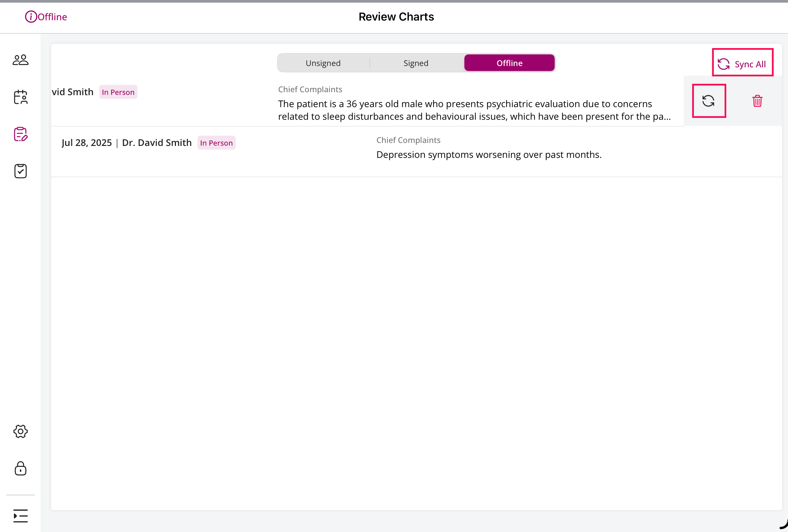The height and width of the screenshot is (532, 788).
Task: Open the Appointments calendar icon
Action: (20, 97)
